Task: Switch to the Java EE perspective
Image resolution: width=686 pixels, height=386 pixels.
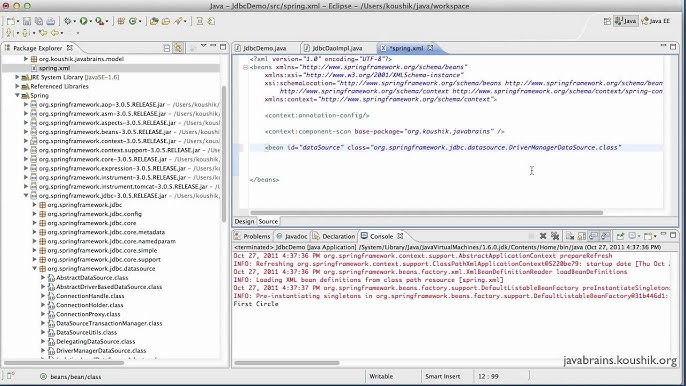Action: 655,21
